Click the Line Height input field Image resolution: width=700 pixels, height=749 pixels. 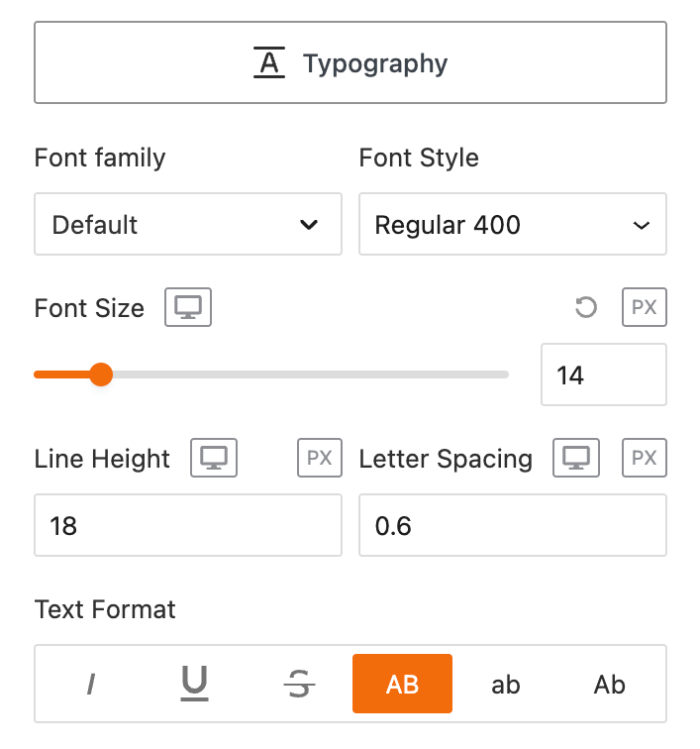pyautogui.click(x=188, y=526)
